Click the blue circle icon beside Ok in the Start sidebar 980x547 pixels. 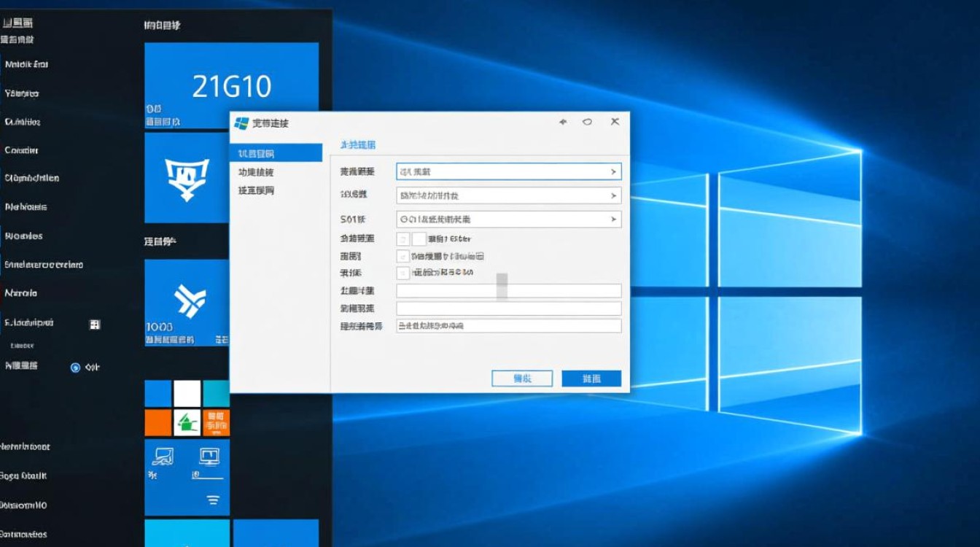75,368
